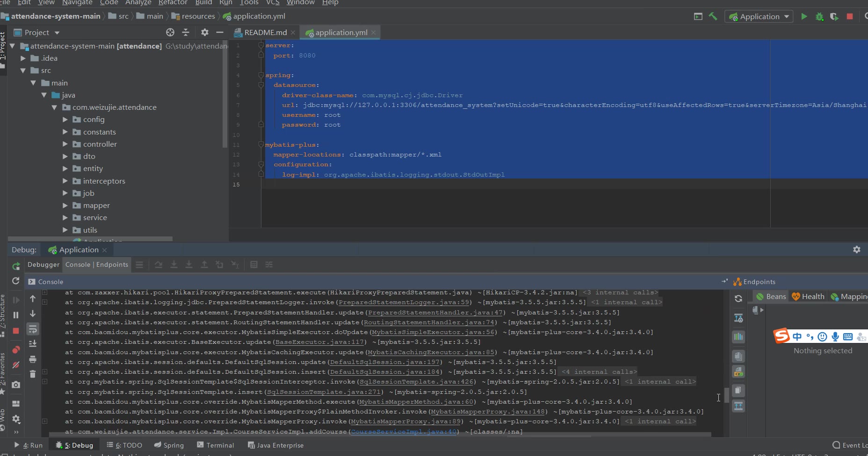Image resolution: width=868 pixels, height=456 pixels.
Task: Collapse the src folder in the project tree
Action: (23, 71)
